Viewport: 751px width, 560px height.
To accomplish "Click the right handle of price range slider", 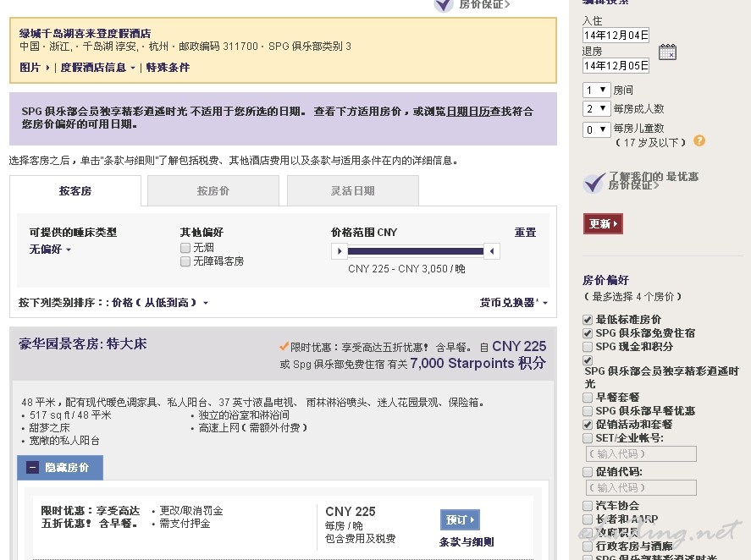I will click(x=492, y=250).
